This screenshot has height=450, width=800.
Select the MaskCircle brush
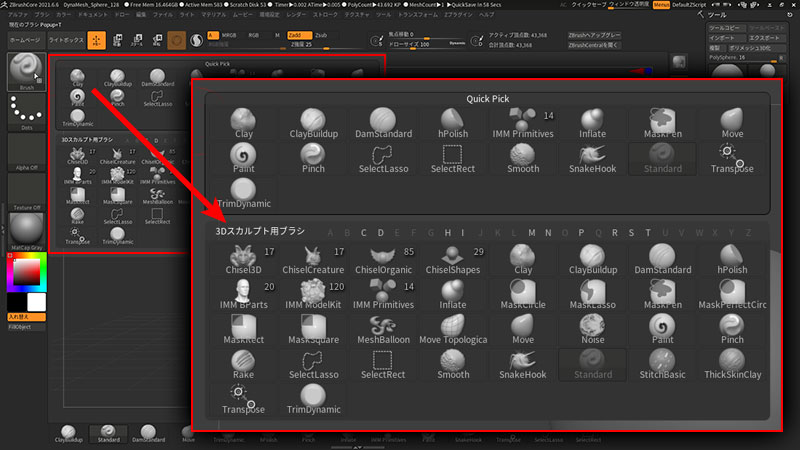pyautogui.click(x=523, y=295)
